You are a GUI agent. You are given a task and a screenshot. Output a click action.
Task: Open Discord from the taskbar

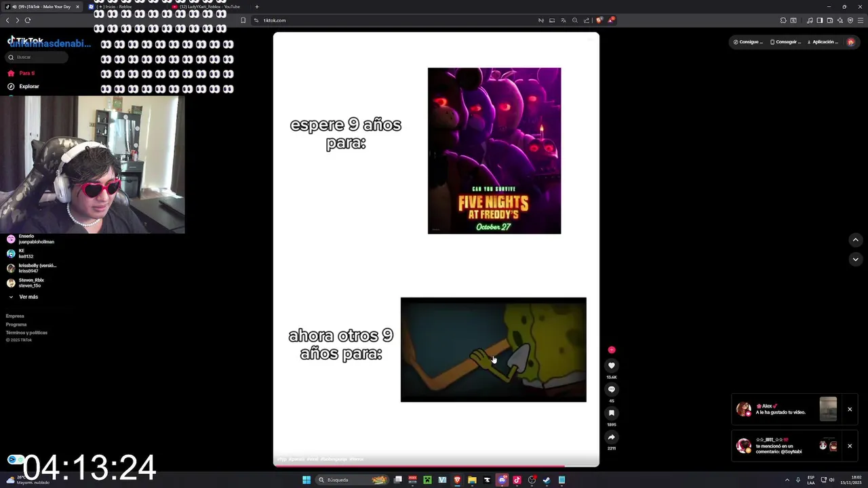pyautogui.click(x=502, y=480)
